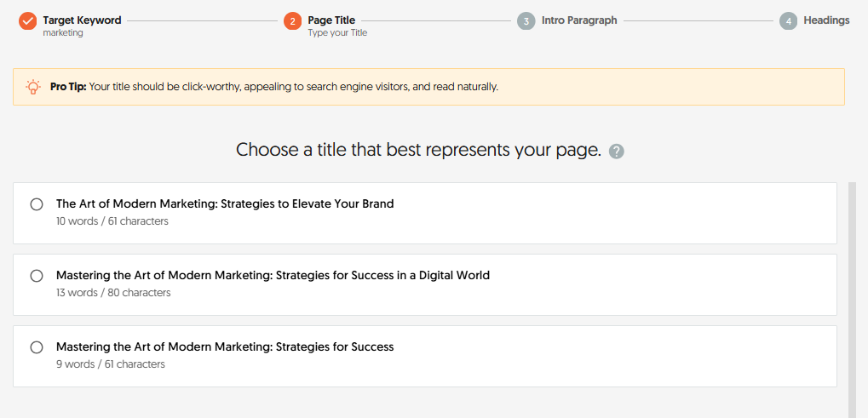Click the gray step 3 circle icon
Screen dimensions: 868x418
point(526,20)
